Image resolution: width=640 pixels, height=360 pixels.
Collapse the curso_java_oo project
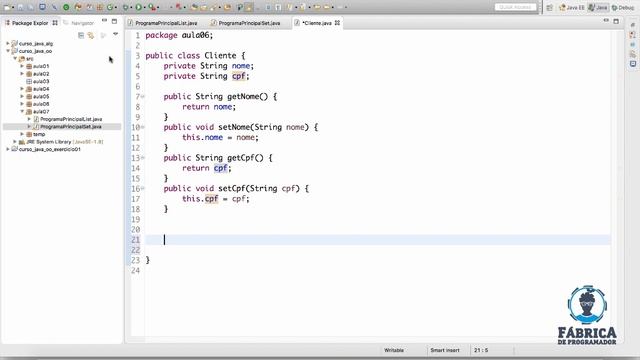pos(7,51)
